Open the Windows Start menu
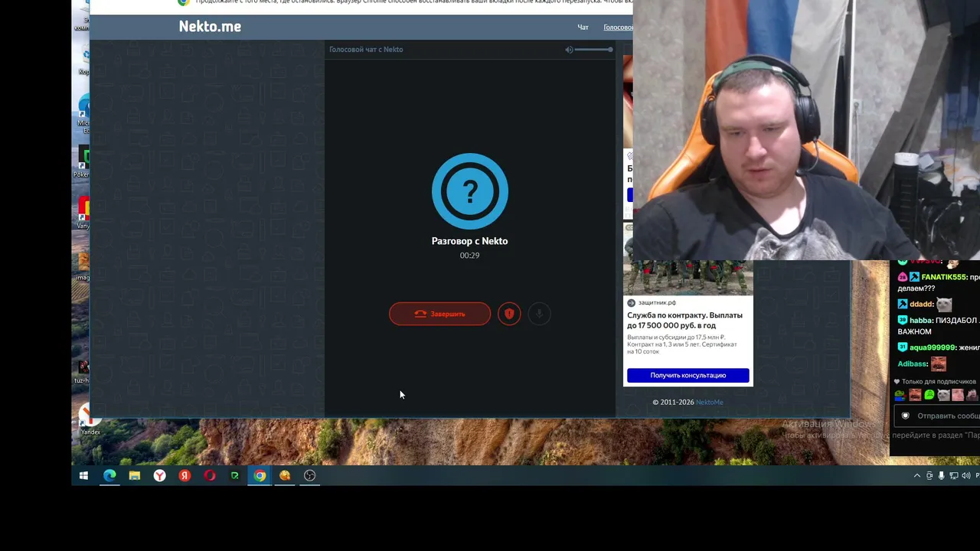This screenshot has width=980, height=551. 84,476
